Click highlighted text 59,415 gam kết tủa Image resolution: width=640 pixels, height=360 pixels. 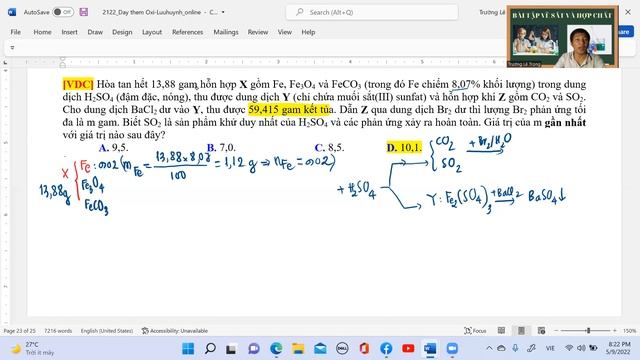pos(291,110)
